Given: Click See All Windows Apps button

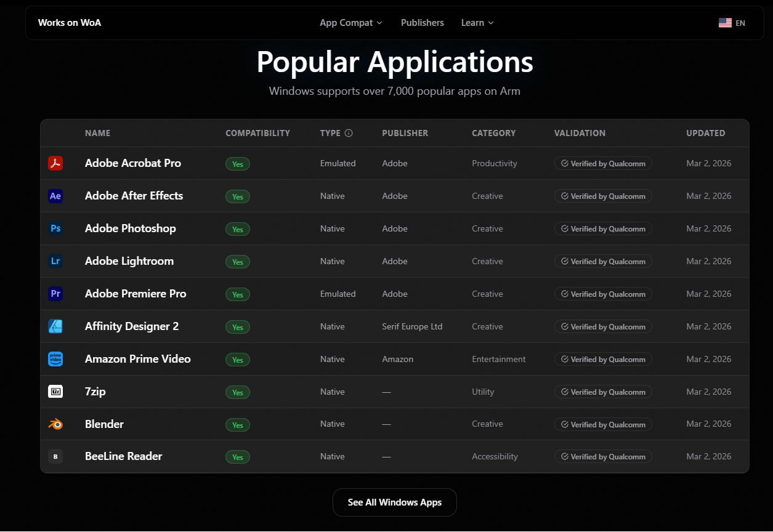Looking at the screenshot, I should (x=395, y=502).
